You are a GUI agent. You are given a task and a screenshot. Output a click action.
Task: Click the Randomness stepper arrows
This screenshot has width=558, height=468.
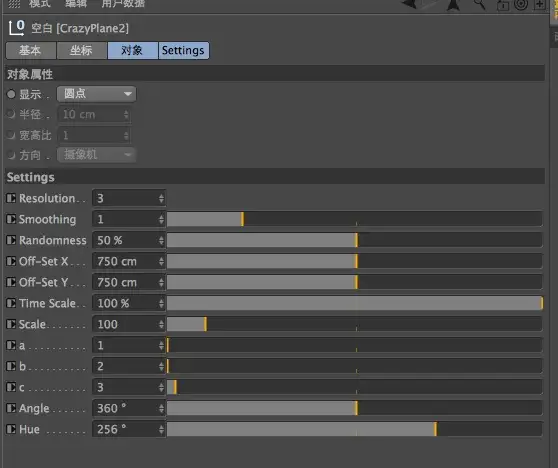pos(161,240)
